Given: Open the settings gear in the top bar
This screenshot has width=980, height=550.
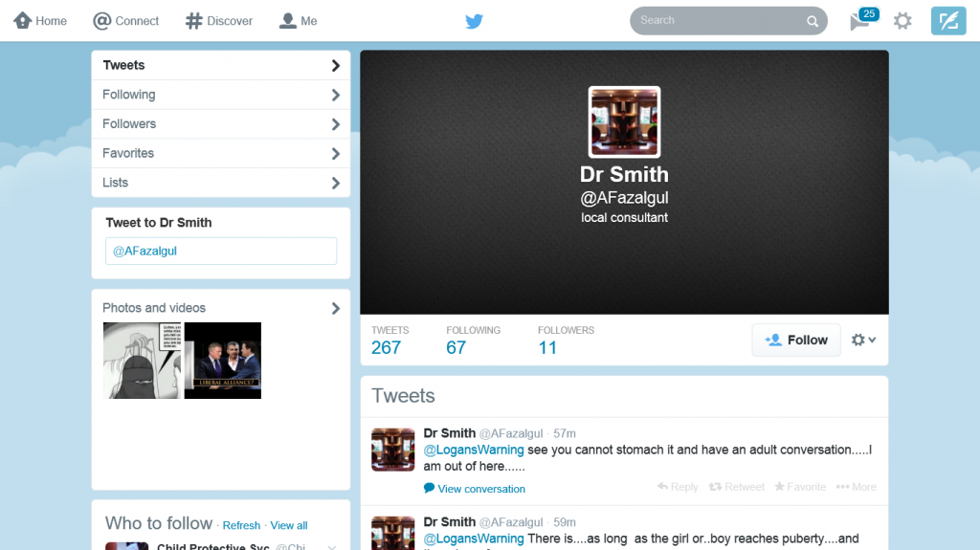Looking at the screenshot, I should pos(902,21).
